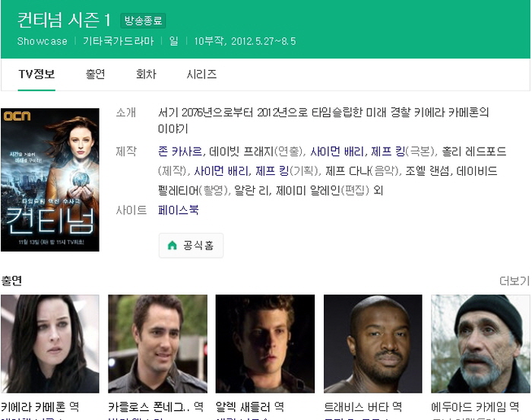Select the 알렉 새들러 actor photo
Screen dimensions: 532x420
click(x=265, y=343)
